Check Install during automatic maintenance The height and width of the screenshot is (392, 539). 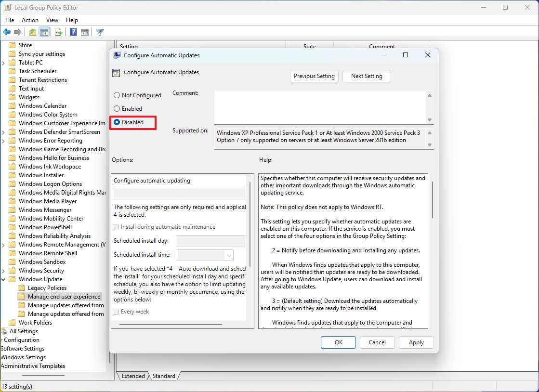pos(116,227)
